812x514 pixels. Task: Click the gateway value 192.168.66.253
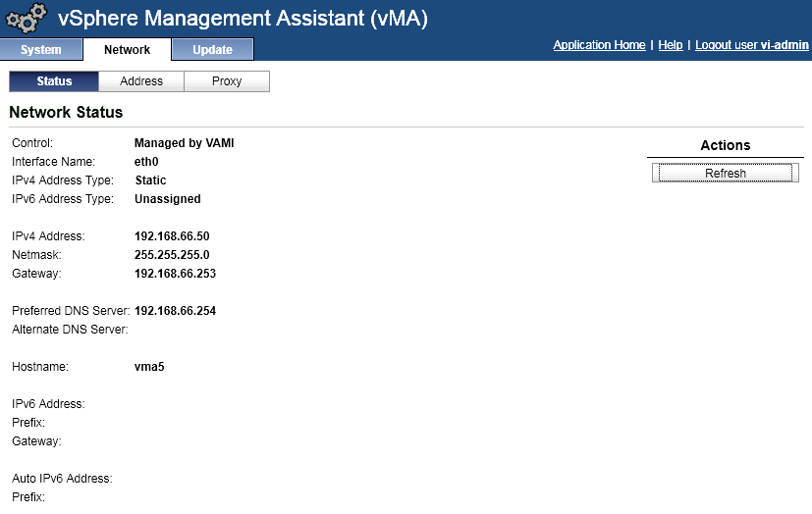coord(175,274)
